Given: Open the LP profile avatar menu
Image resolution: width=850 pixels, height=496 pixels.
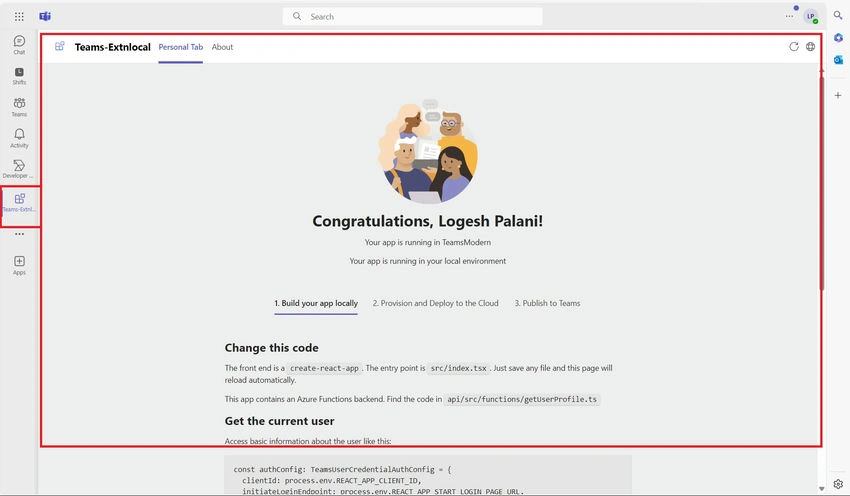Looking at the screenshot, I should 810,16.
